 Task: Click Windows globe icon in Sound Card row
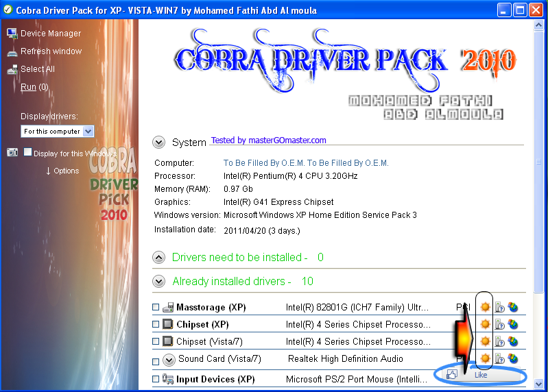tap(513, 358)
